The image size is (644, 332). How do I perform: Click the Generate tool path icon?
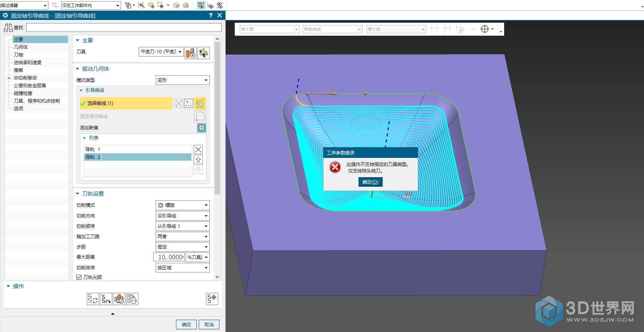[93, 299]
